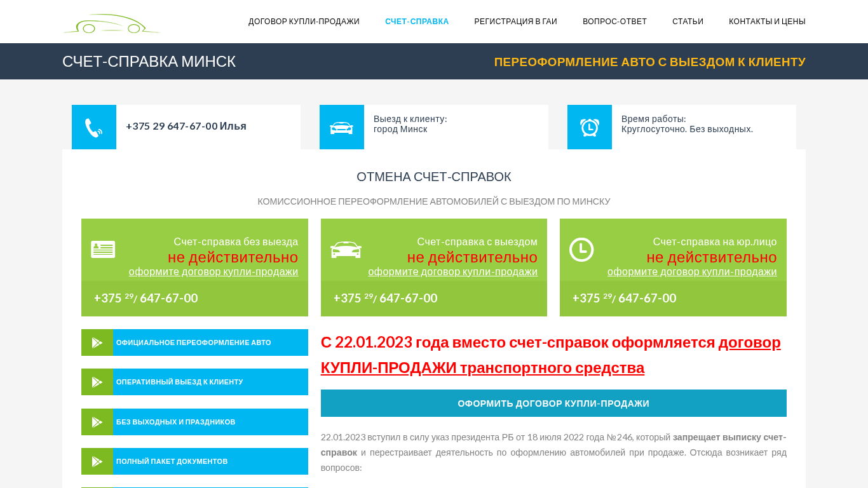This screenshot has width=868, height=488.
Task: Click не действительно under Счет-справка на юр.лицо
Action: coord(712,257)
